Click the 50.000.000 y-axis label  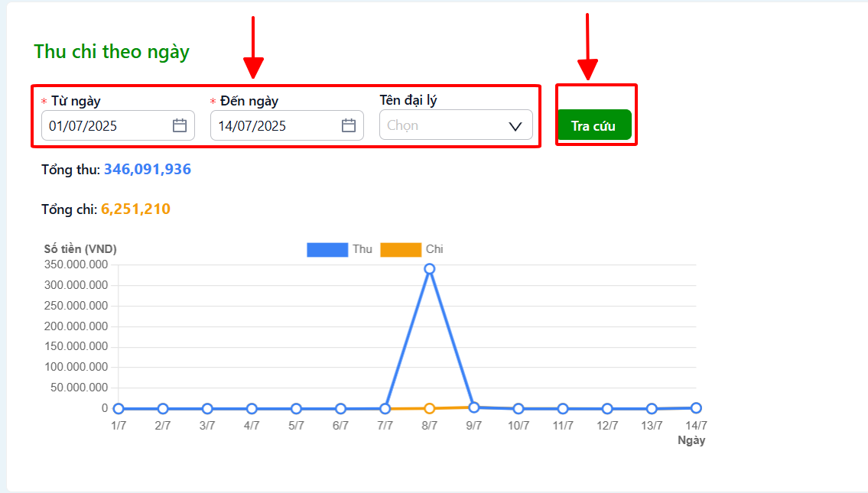pos(80,388)
